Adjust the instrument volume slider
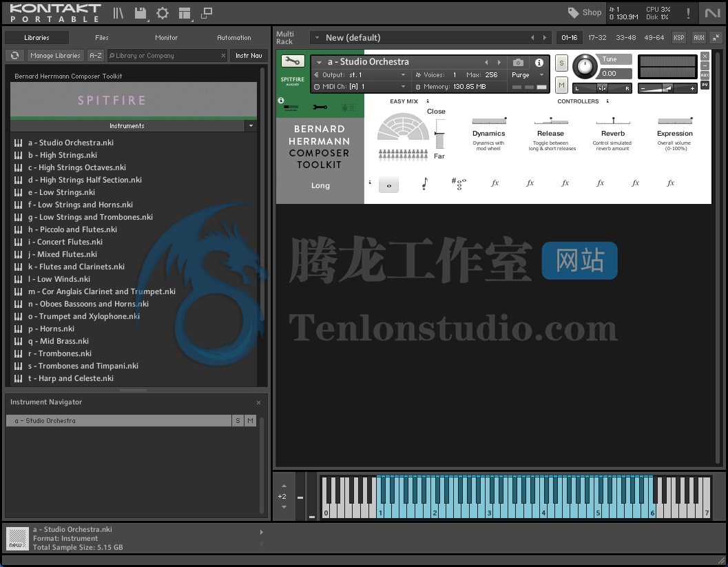728x567 pixels. 667,88
